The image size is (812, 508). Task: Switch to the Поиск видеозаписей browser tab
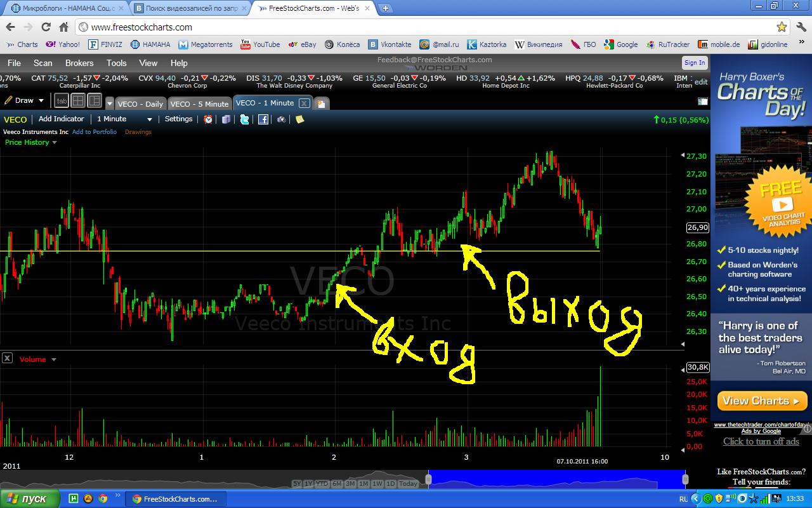click(191, 8)
